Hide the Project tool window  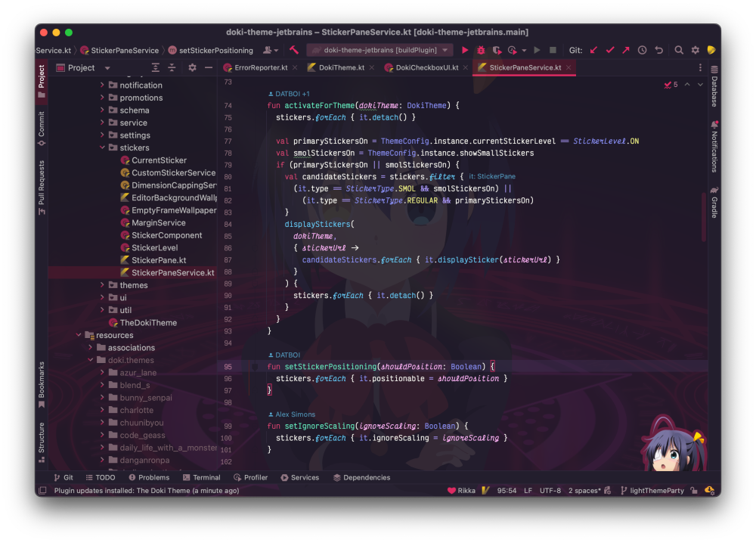coord(209,67)
